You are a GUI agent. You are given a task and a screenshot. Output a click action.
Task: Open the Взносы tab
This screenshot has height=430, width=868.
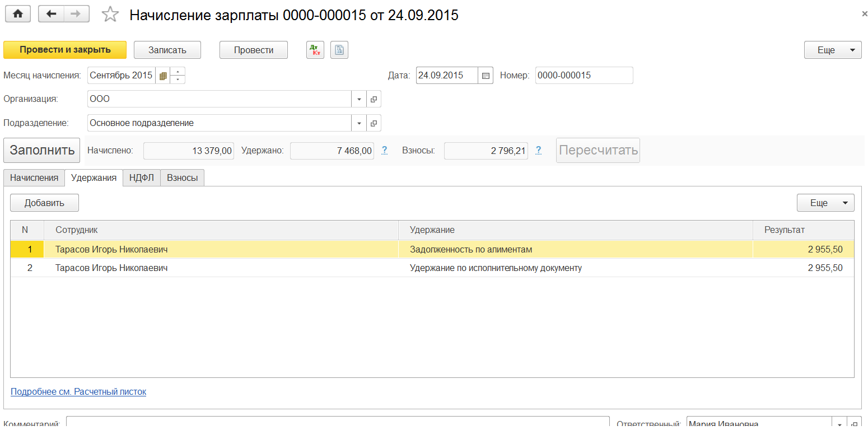tap(182, 177)
